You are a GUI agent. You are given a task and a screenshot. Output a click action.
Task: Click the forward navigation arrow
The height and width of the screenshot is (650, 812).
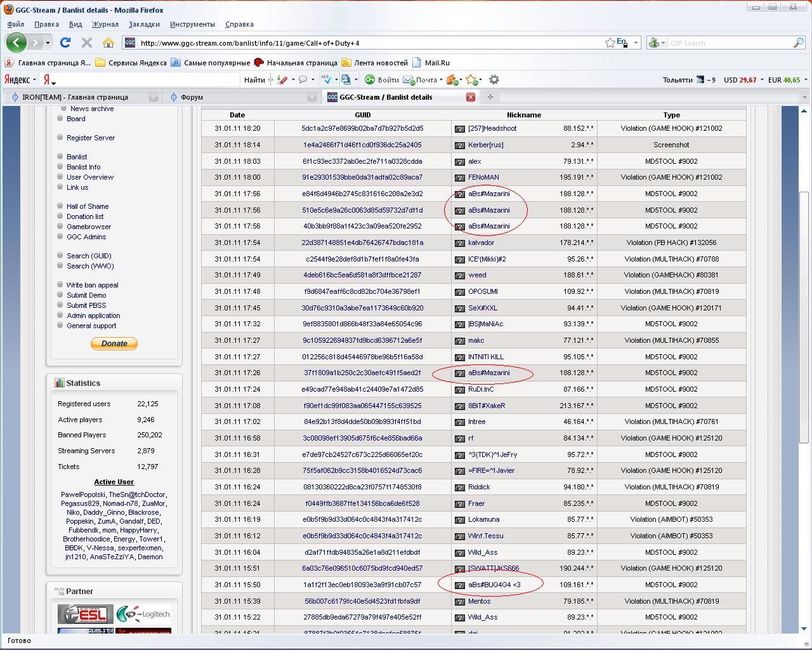coord(35,43)
